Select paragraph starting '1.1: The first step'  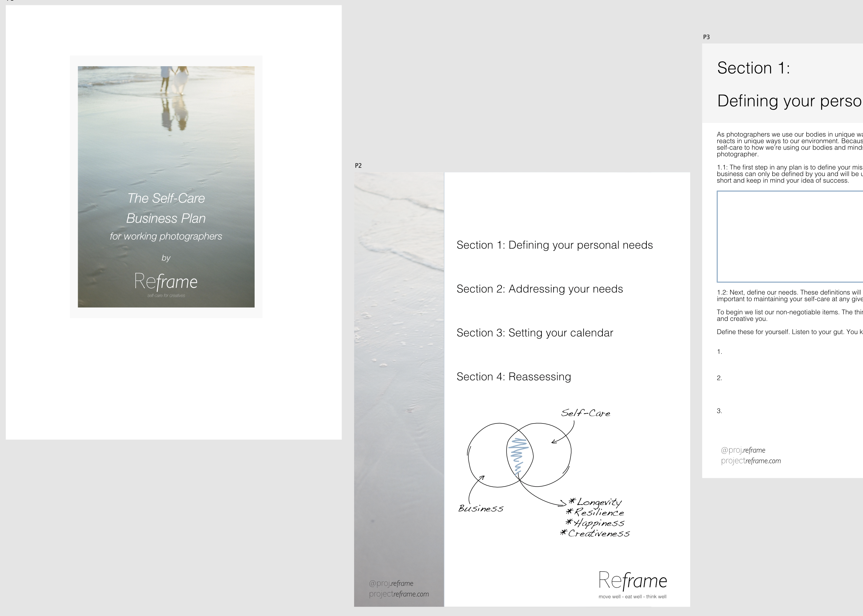pos(790,174)
